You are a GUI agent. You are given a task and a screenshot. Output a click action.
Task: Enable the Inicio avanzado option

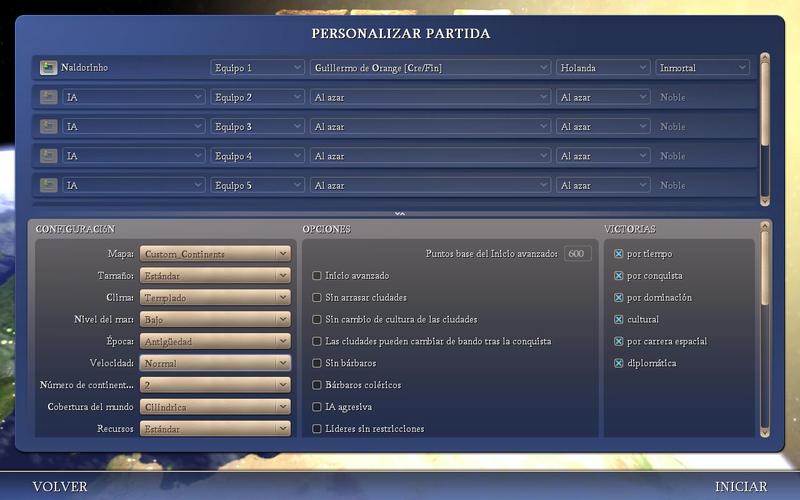(x=317, y=276)
